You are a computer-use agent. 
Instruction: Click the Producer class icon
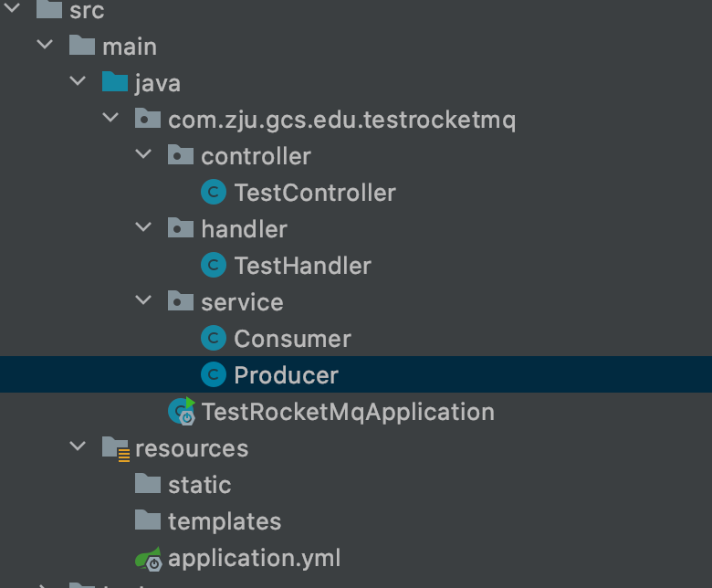click(213, 375)
